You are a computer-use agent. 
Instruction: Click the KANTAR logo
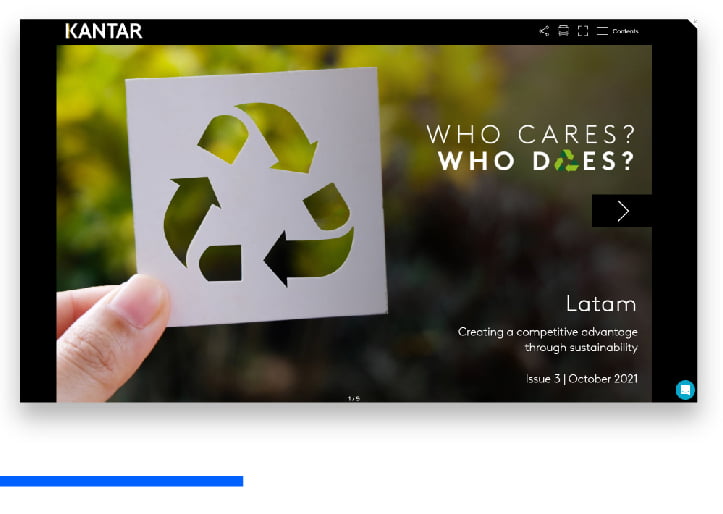pyautogui.click(x=104, y=31)
